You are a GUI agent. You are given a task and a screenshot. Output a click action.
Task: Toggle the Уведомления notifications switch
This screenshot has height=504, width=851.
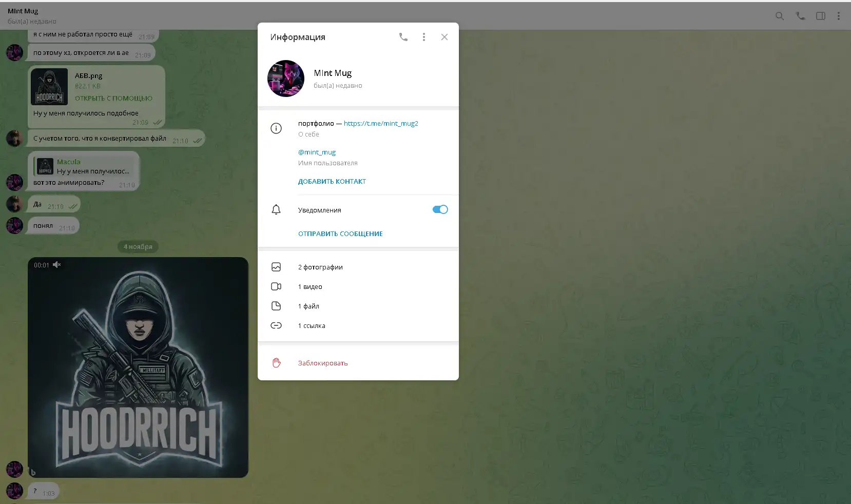pos(440,209)
